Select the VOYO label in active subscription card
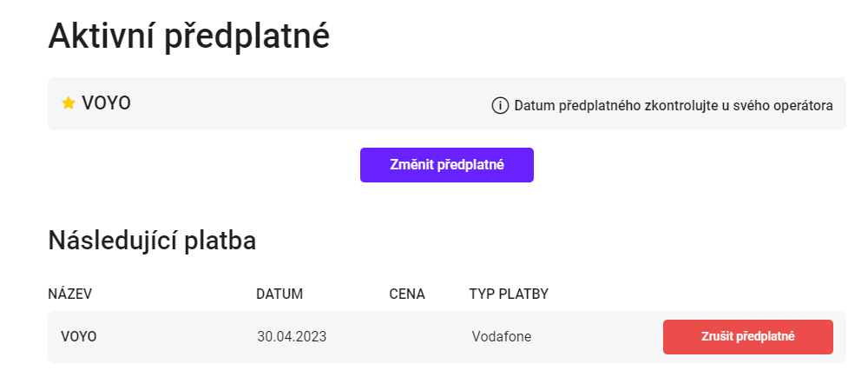 tap(106, 103)
